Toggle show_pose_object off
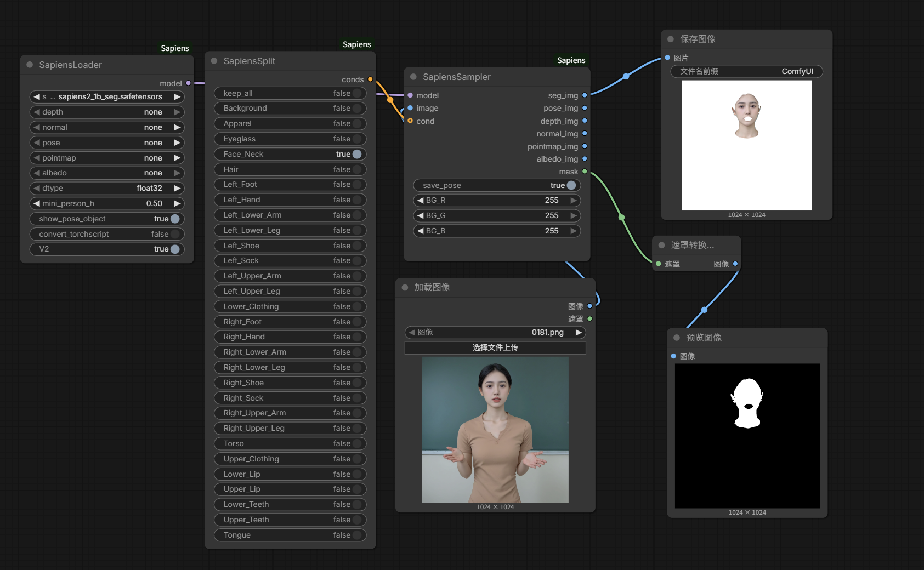Viewport: 924px width, 570px height. 107,219
